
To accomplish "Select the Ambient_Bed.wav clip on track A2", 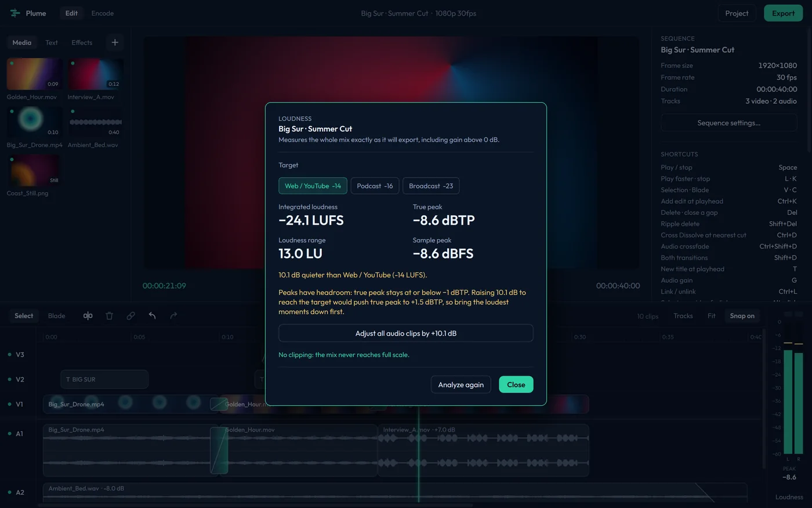I will click(x=395, y=492).
